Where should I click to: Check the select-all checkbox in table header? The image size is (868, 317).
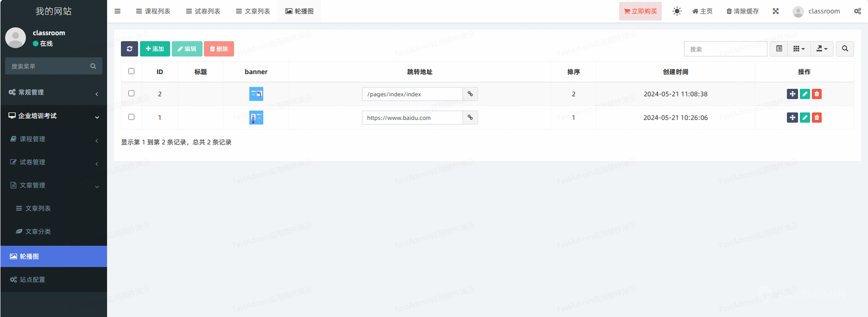point(131,71)
